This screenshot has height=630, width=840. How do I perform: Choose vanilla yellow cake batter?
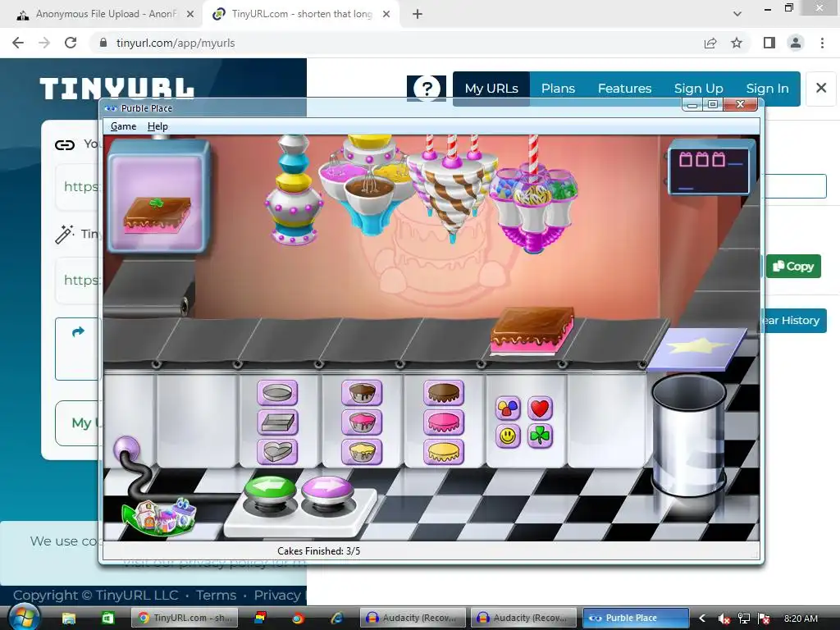362,452
